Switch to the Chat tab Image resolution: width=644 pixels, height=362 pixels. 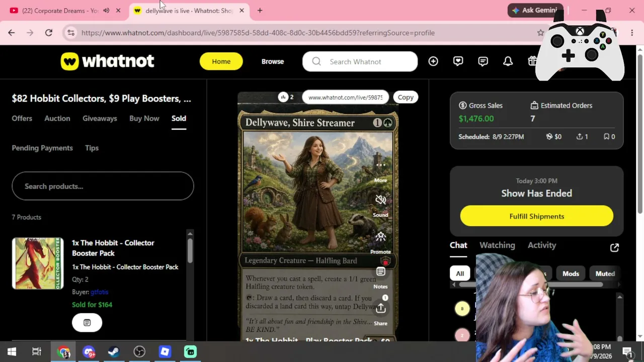pos(458,245)
